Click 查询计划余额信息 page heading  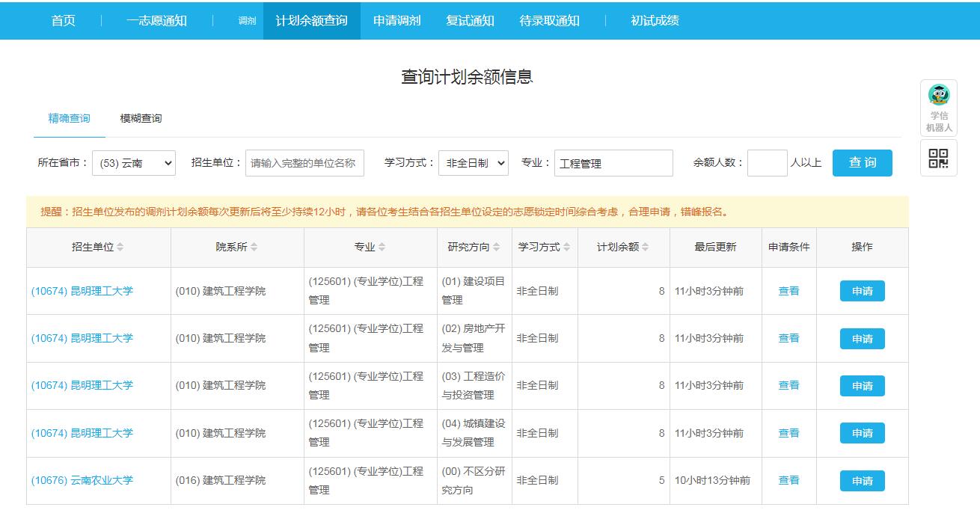coord(467,77)
